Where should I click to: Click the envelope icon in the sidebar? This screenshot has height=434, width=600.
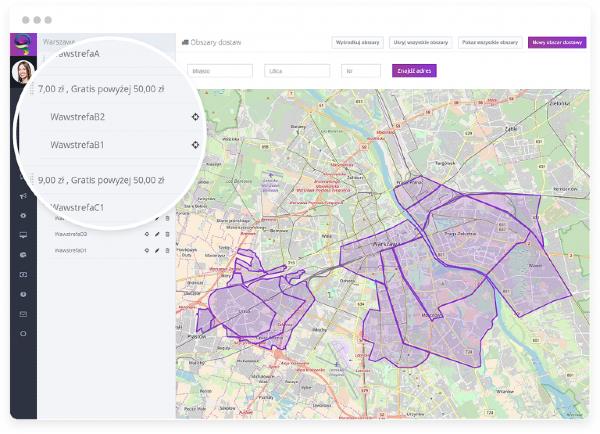point(23,313)
